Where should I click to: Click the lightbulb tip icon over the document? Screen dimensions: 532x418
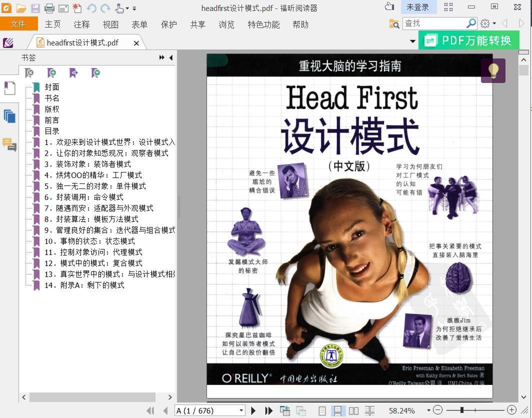493,70
